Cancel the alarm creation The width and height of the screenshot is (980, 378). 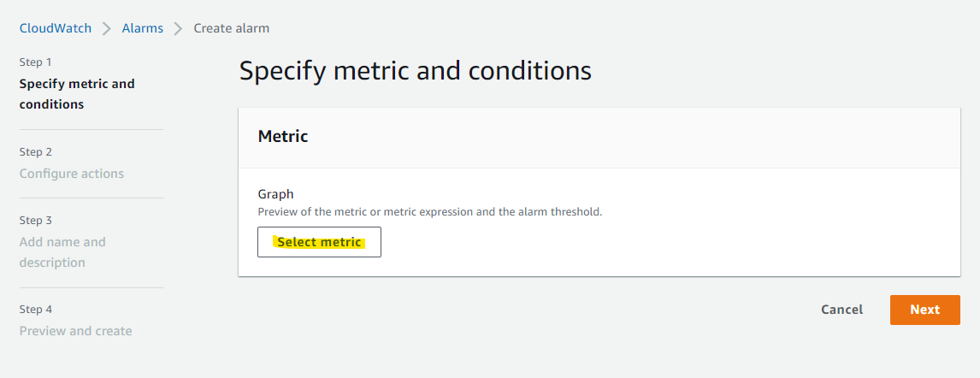click(x=841, y=310)
